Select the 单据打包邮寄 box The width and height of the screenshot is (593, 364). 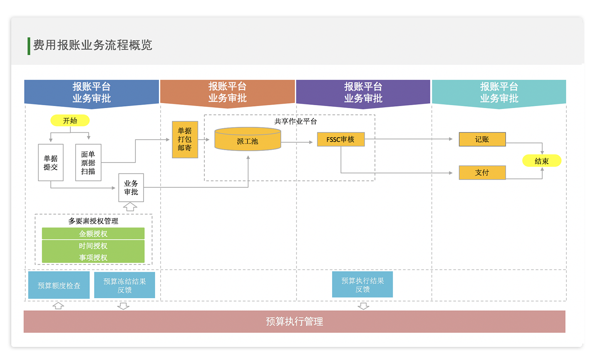pyautogui.click(x=185, y=139)
